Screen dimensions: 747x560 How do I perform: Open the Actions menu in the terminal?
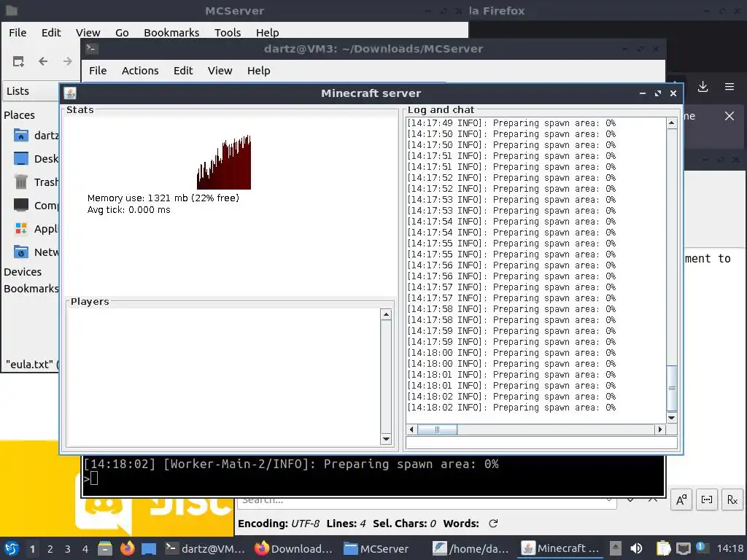pyautogui.click(x=140, y=71)
